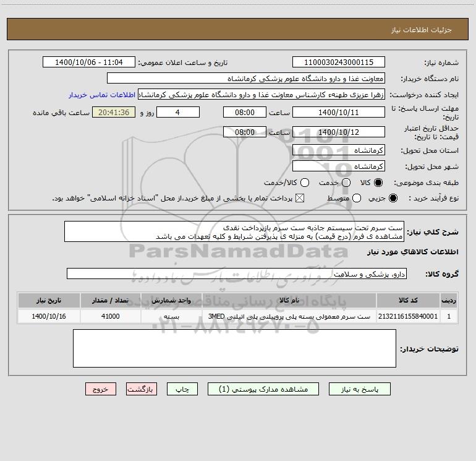Click the price validity time field 08:00
The width and height of the screenshot is (476, 461).
(245, 132)
